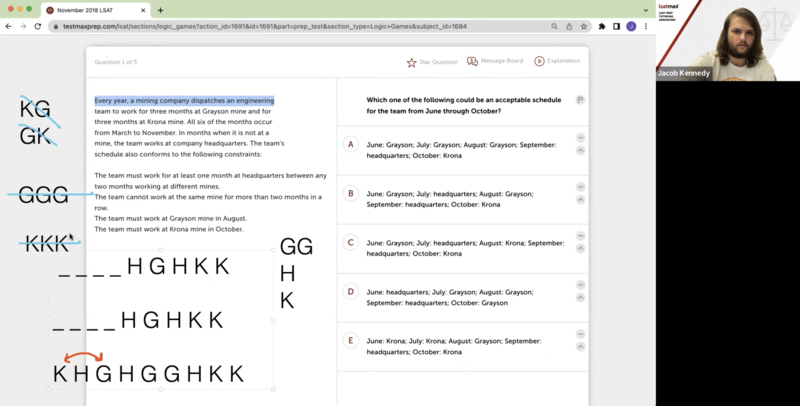
Task: Collapse answer D using the chevron
Action: point(581,297)
